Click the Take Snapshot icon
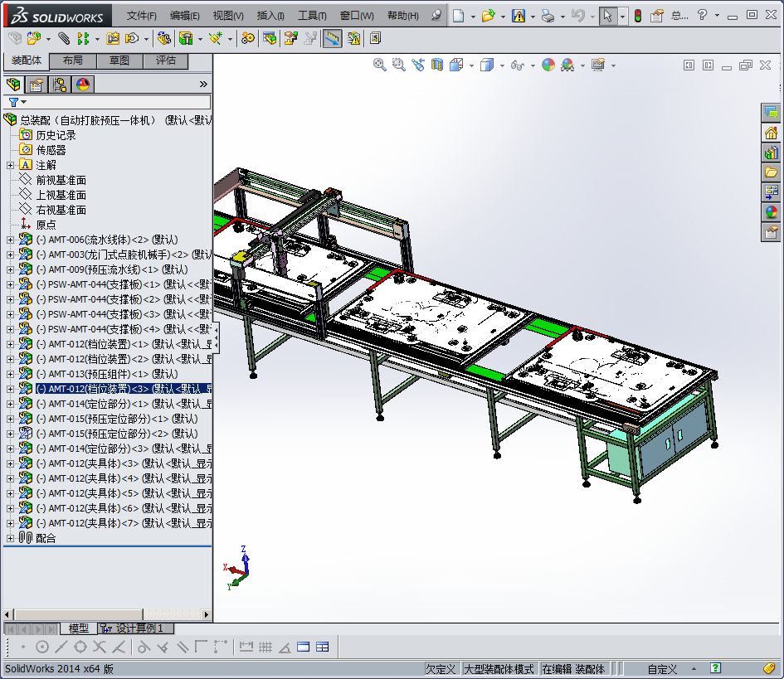784x679 pixels. click(x=376, y=38)
